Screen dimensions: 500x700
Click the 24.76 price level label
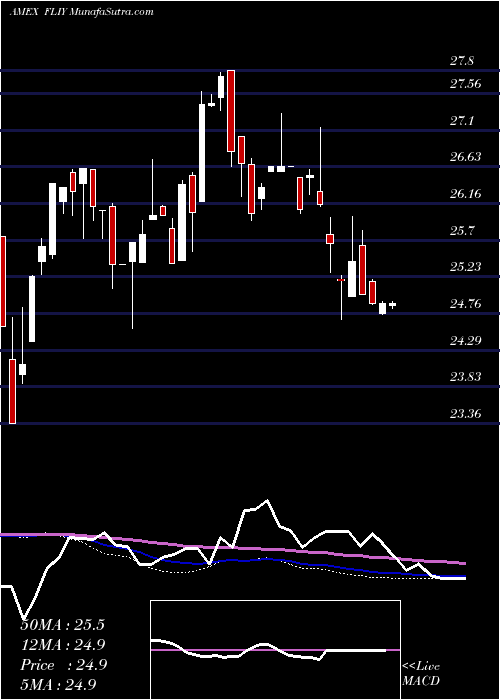[x=465, y=304]
